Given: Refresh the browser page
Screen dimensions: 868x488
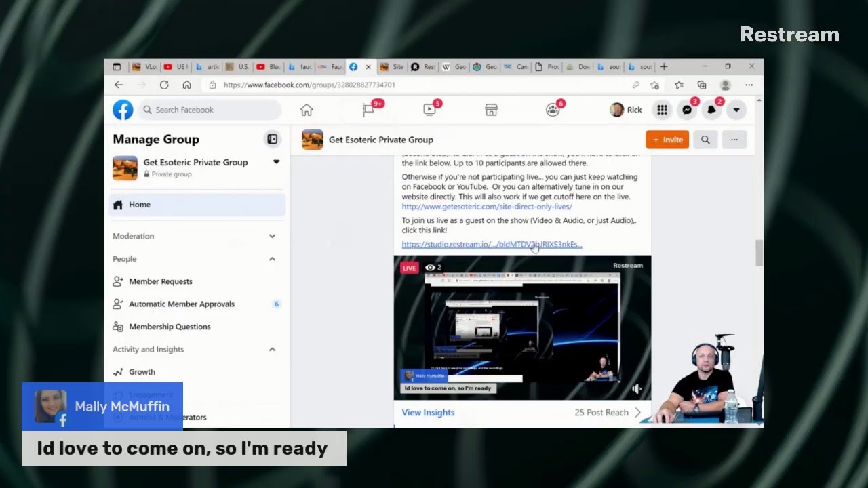Looking at the screenshot, I should pos(164,85).
